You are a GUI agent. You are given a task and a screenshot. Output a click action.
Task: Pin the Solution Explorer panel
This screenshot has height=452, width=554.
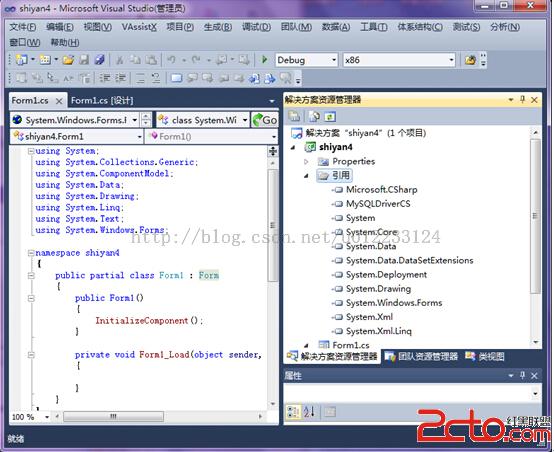[523, 100]
